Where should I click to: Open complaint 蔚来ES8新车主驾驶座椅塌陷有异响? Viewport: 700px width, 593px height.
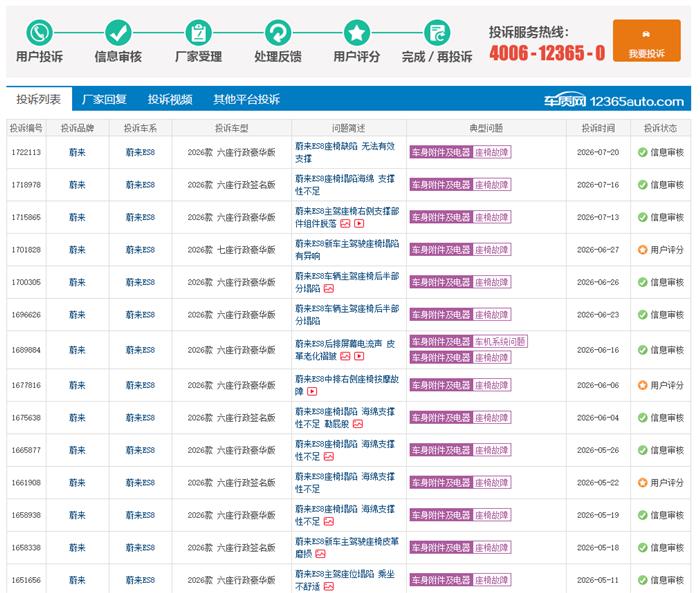[347, 250]
